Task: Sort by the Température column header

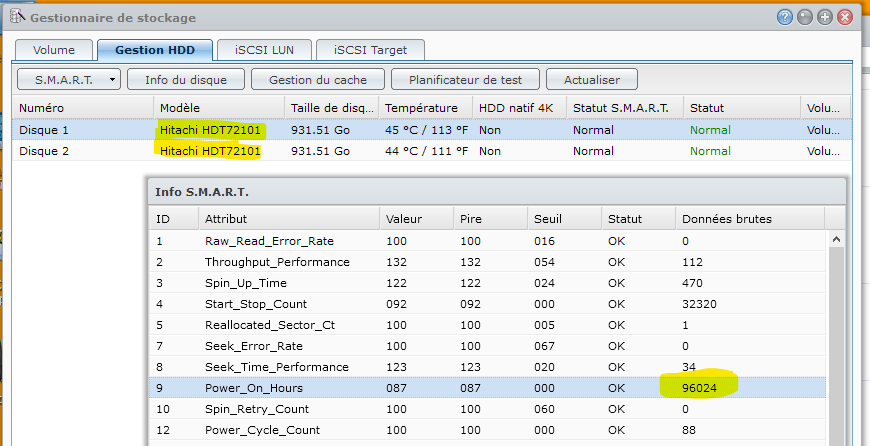Action: (x=426, y=108)
